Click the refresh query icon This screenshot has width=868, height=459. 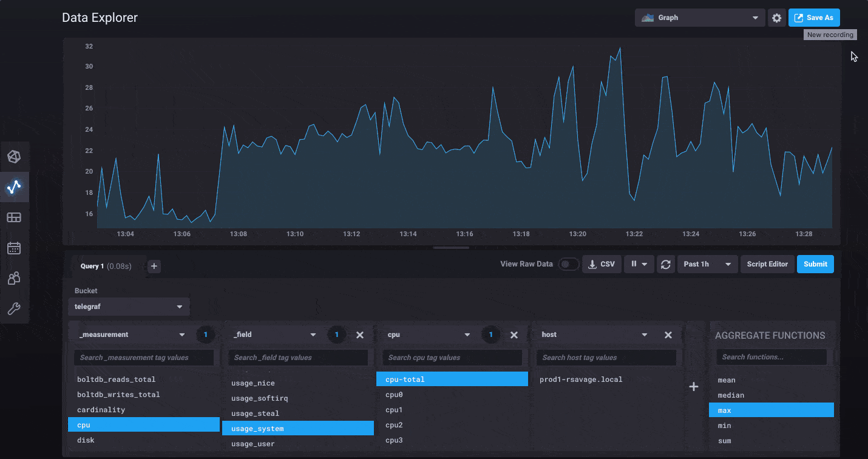[x=666, y=264]
